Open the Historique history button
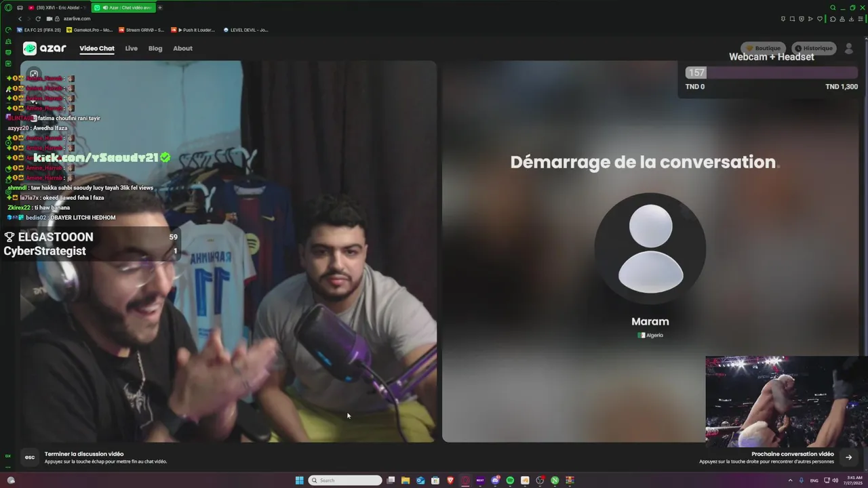The height and width of the screenshot is (488, 868). tap(814, 48)
